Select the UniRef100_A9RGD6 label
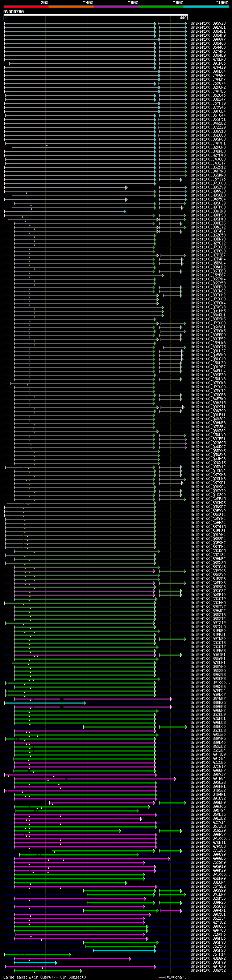 click(x=208, y=858)
